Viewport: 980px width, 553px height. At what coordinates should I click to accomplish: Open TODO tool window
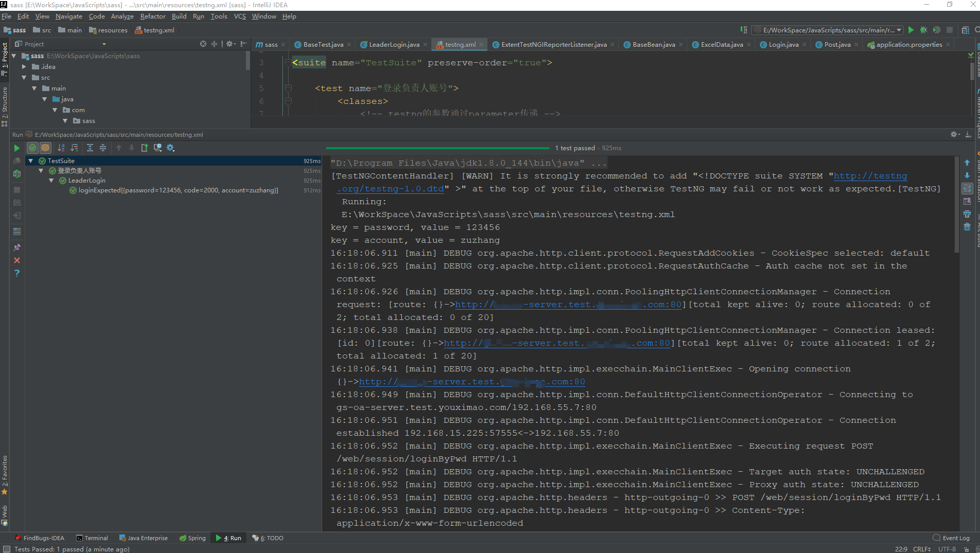pyautogui.click(x=268, y=538)
